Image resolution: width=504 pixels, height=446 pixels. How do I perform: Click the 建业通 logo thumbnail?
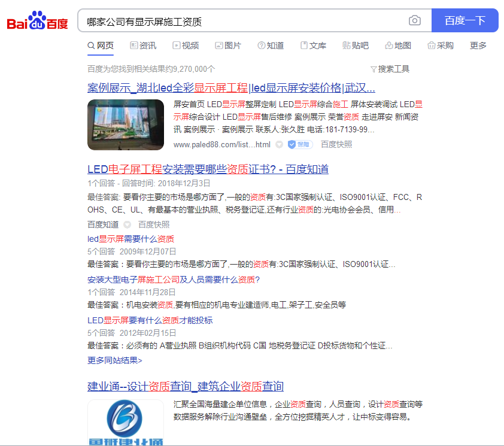[126, 422]
